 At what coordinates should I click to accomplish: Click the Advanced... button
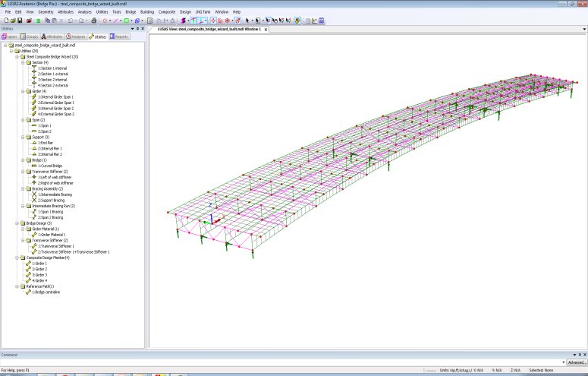point(576,362)
